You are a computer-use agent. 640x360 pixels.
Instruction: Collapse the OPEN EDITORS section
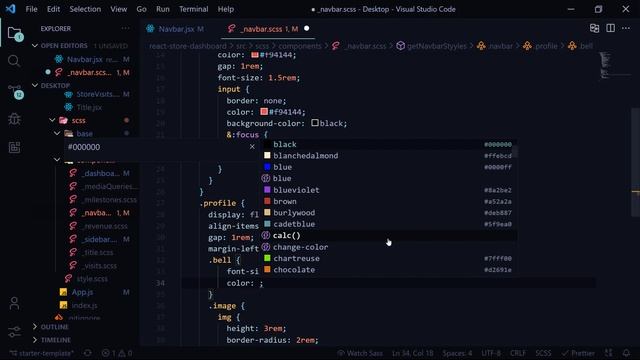coord(35,46)
